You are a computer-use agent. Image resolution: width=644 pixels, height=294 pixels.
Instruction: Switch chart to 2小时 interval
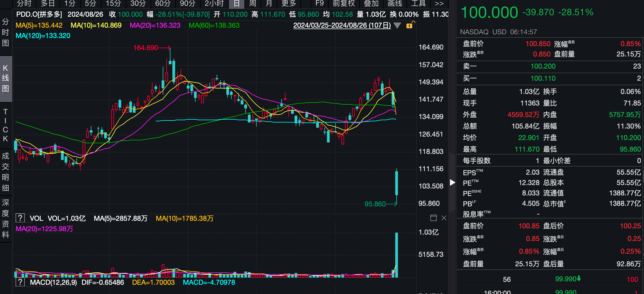tap(214, 3)
